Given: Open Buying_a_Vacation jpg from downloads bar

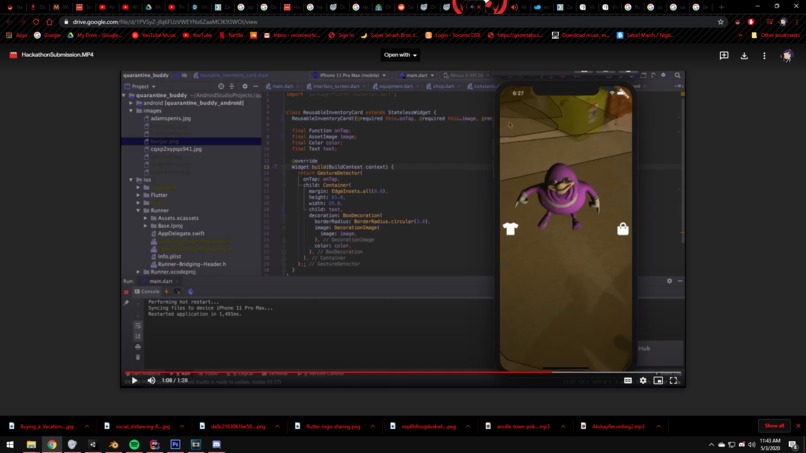Looking at the screenshot, I should click(42, 426).
